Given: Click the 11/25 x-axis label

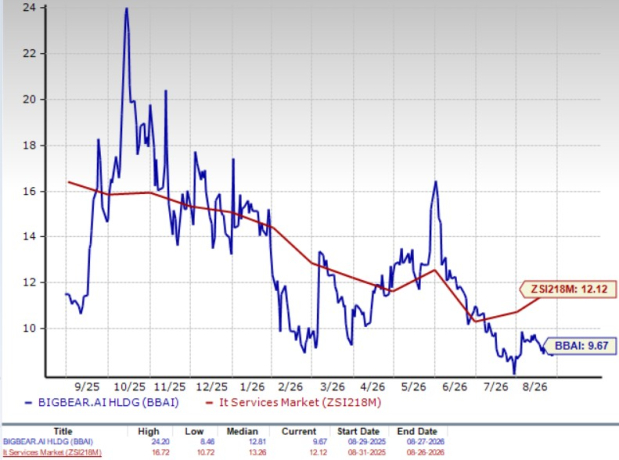Looking at the screenshot, I should coord(170,387).
